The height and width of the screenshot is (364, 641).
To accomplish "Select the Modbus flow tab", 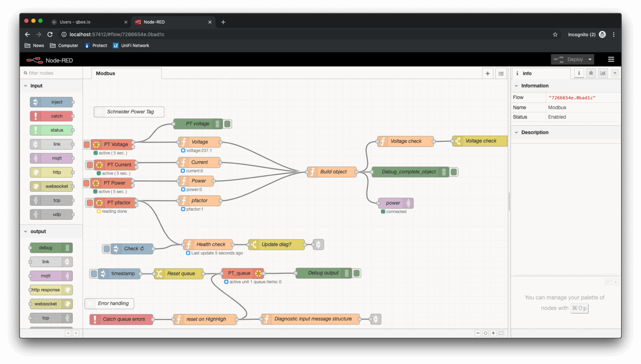I will coord(106,73).
